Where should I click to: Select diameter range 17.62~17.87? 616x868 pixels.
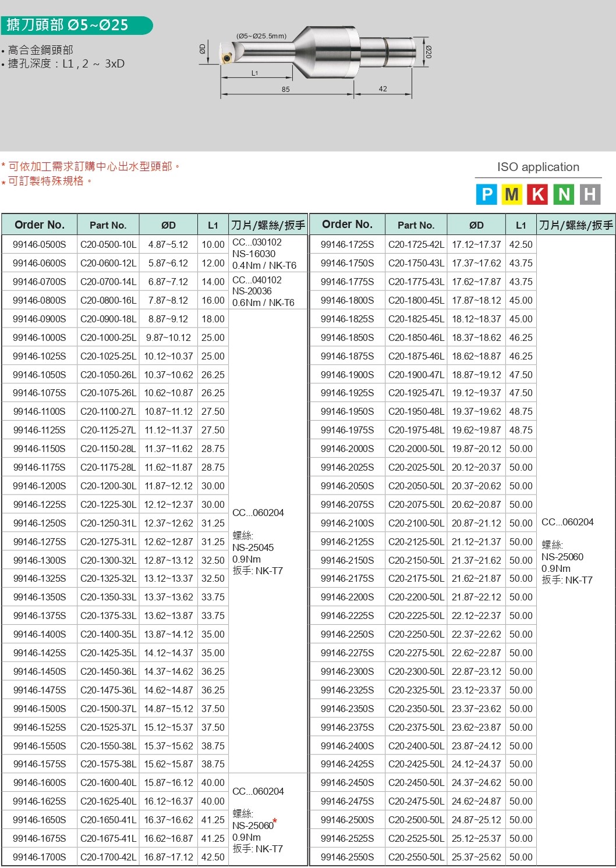click(x=476, y=282)
